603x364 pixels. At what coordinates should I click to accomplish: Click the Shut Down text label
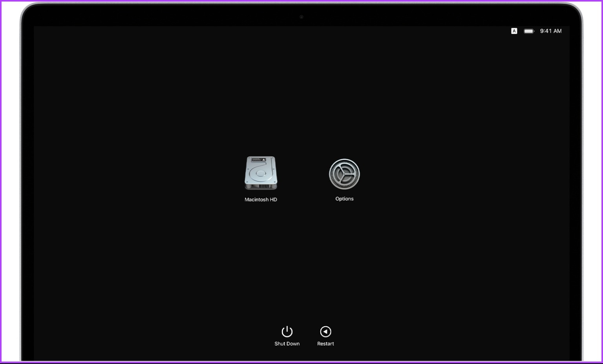[x=287, y=343]
